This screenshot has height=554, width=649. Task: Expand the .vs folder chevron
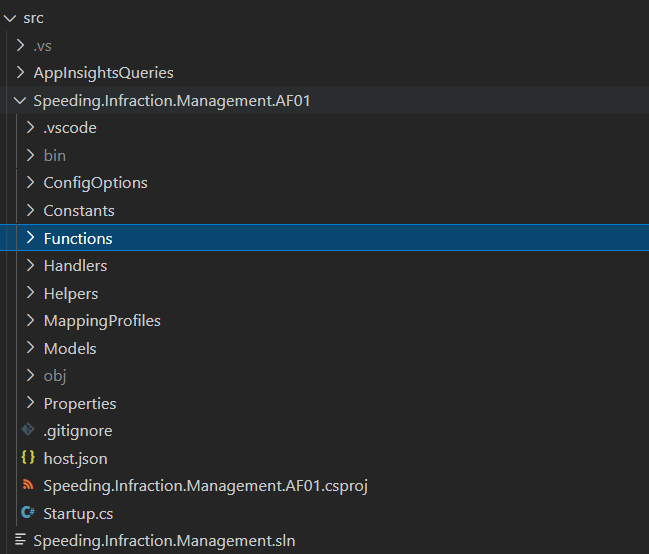click(x=20, y=45)
